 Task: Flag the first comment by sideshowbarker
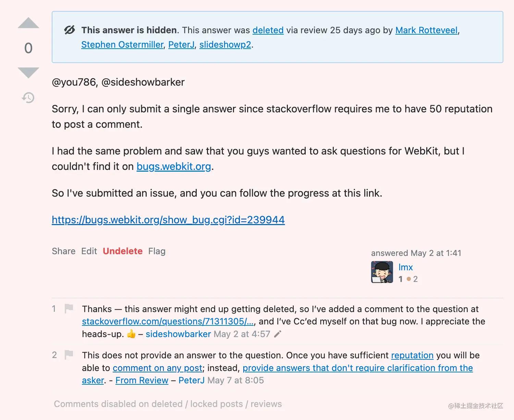[69, 308]
